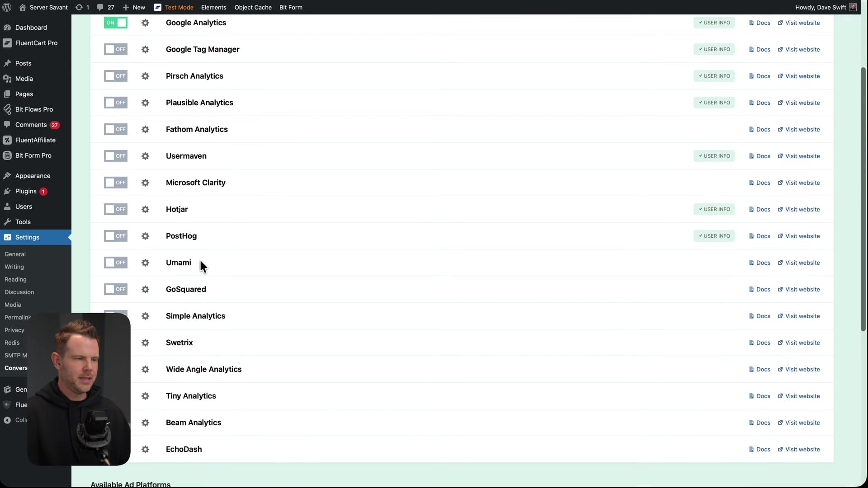
Task: Open Docs for Wide Angle Analytics
Action: click(x=759, y=369)
